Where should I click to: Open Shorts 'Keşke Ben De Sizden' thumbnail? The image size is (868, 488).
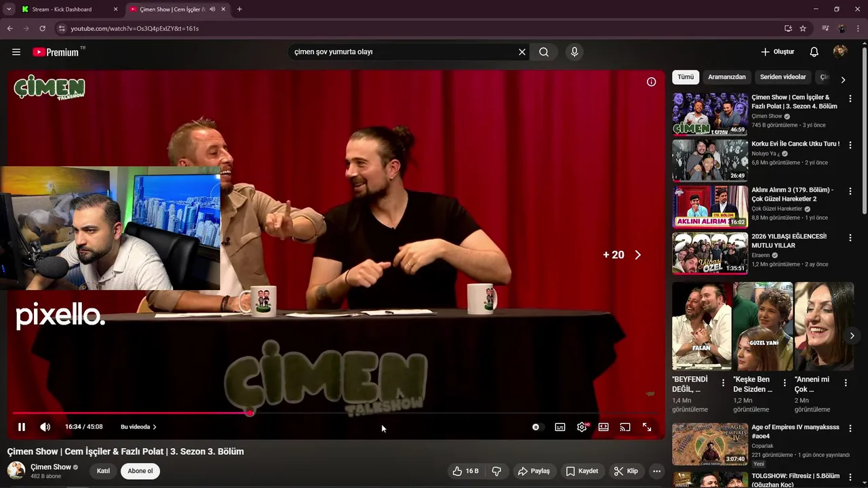(763, 326)
